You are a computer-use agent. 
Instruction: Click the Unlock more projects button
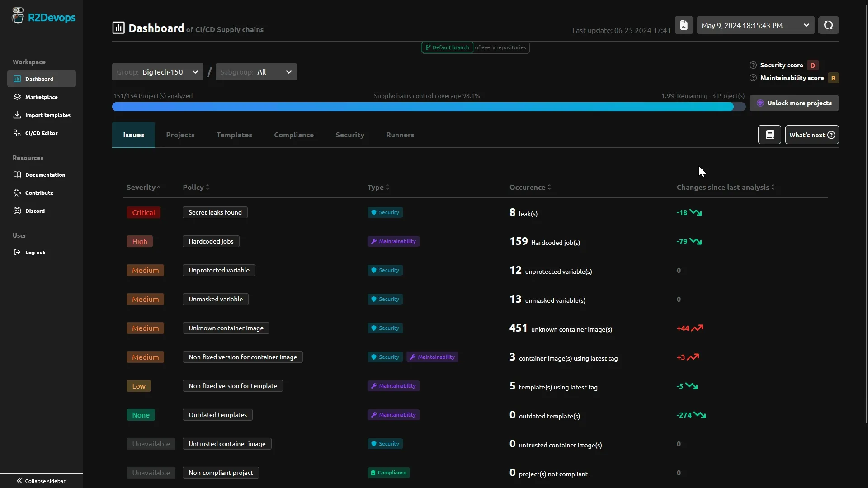pos(795,103)
